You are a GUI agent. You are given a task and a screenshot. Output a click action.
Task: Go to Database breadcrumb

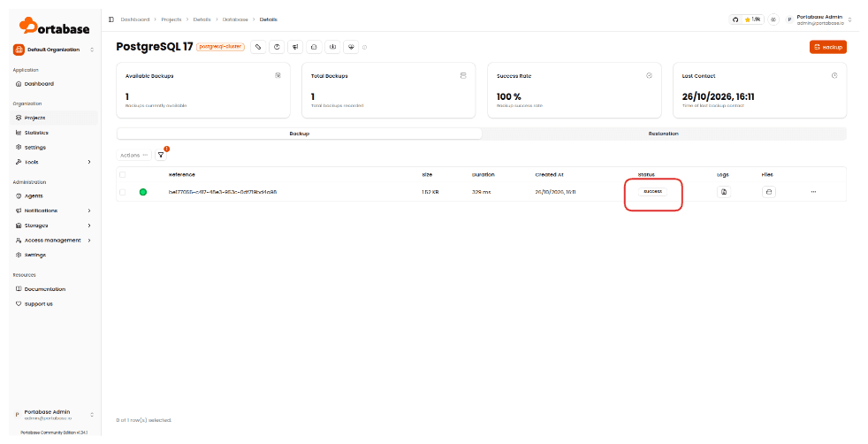point(235,19)
